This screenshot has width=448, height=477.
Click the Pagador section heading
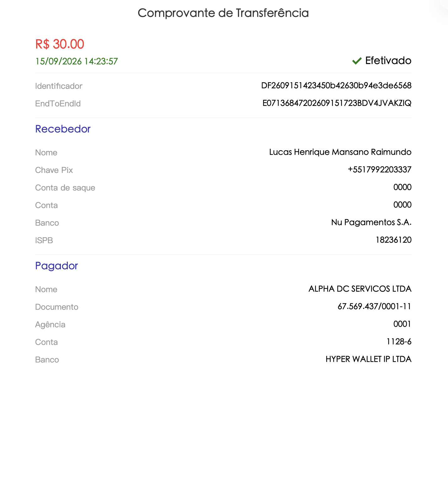click(x=56, y=266)
